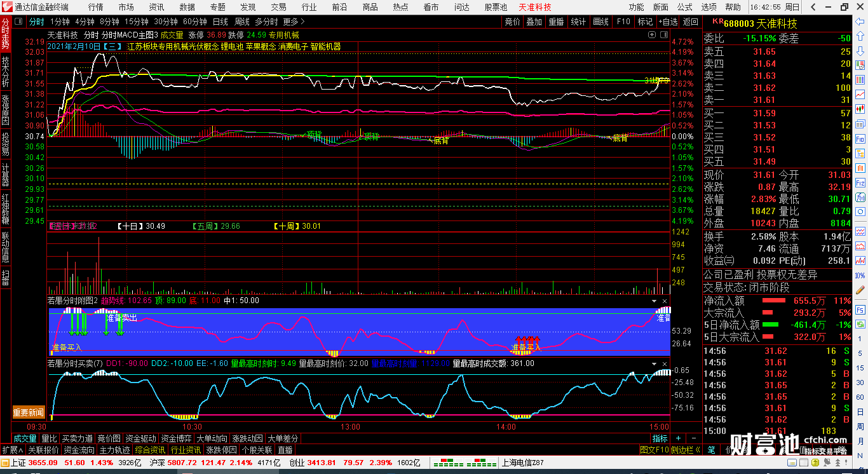Open the 图文F10 link

point(654,450)
